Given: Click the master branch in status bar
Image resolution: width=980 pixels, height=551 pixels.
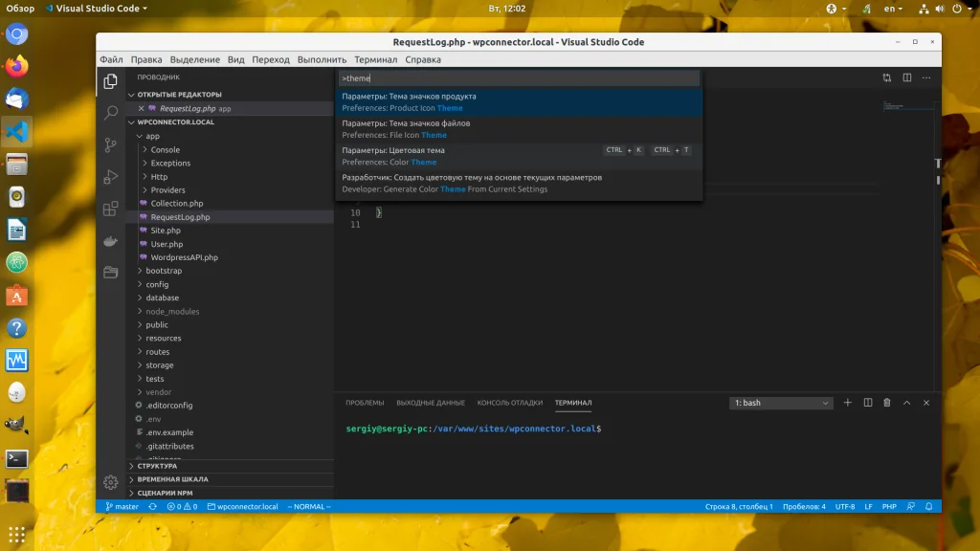Looking at the screenshot, I should tap(122, 506).
